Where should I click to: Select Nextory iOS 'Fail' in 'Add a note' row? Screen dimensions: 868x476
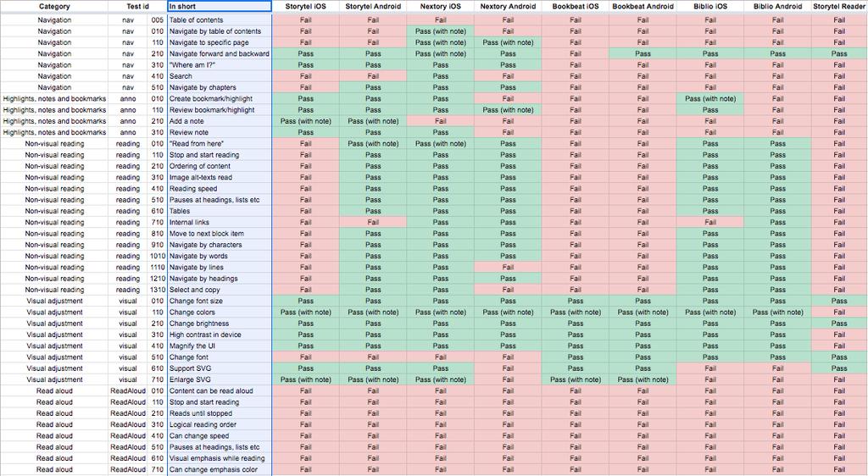(x=441, y=121)
